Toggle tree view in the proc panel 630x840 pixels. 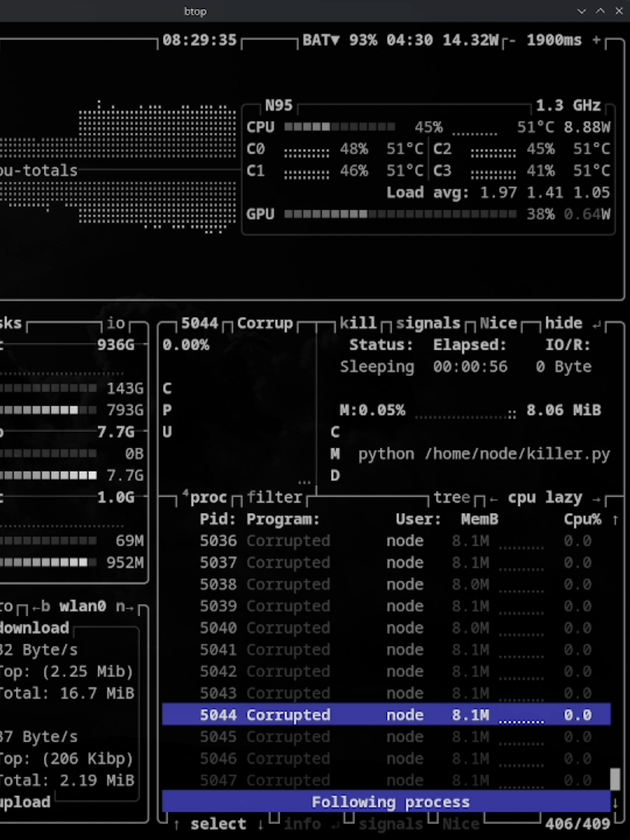pyautogui.click(x=452, y=497)
